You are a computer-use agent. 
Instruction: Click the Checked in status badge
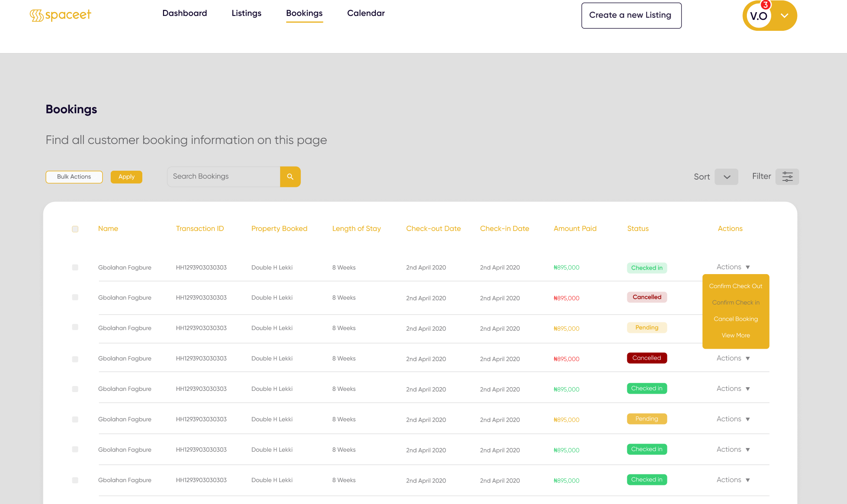click(647, 268)
